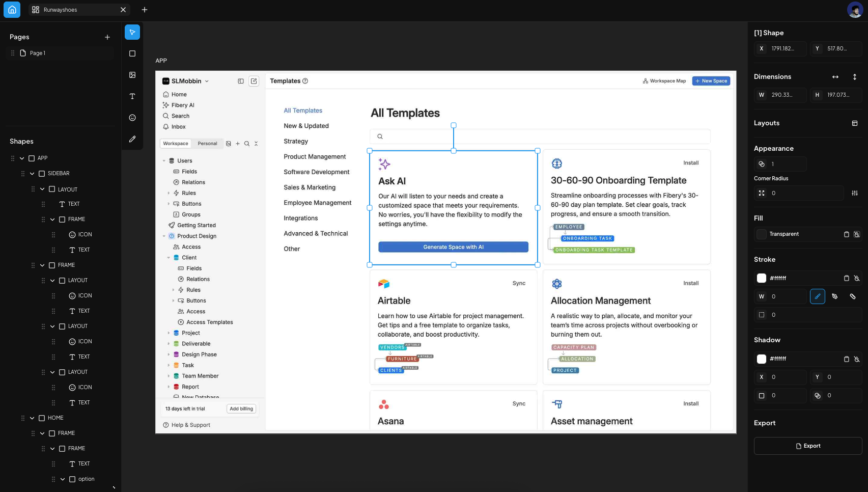Open the SLMobbin workspace dropdown chevron

pyautogui.click(x=207, y=81)
